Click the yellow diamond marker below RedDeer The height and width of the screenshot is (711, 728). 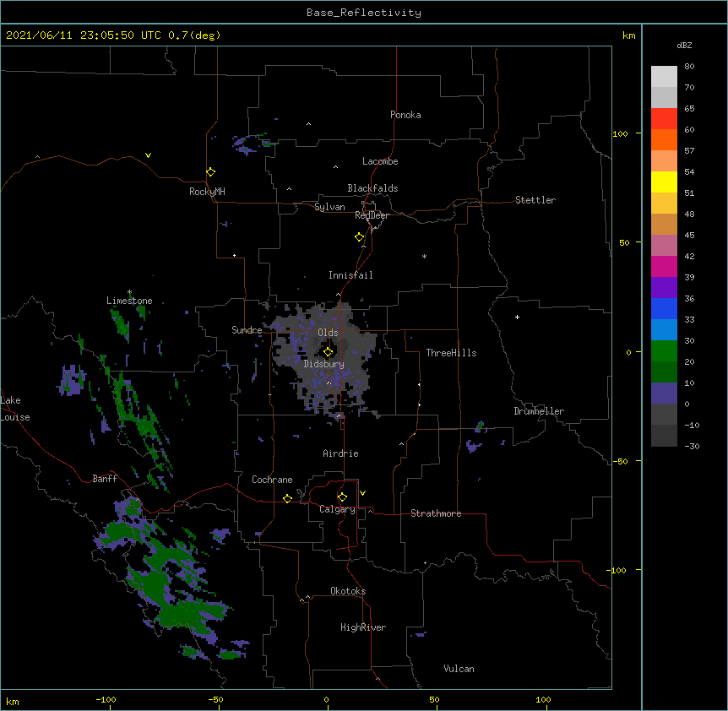point(359,237)
